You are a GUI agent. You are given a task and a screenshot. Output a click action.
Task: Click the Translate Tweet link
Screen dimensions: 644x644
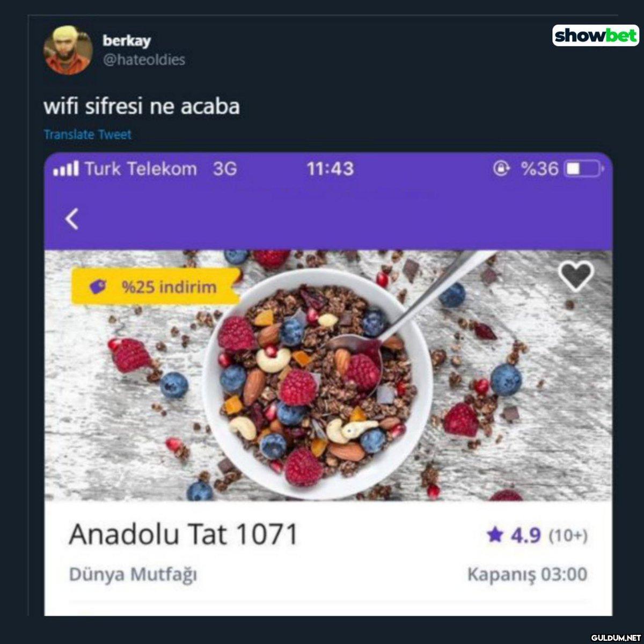(x=87, y=135)
